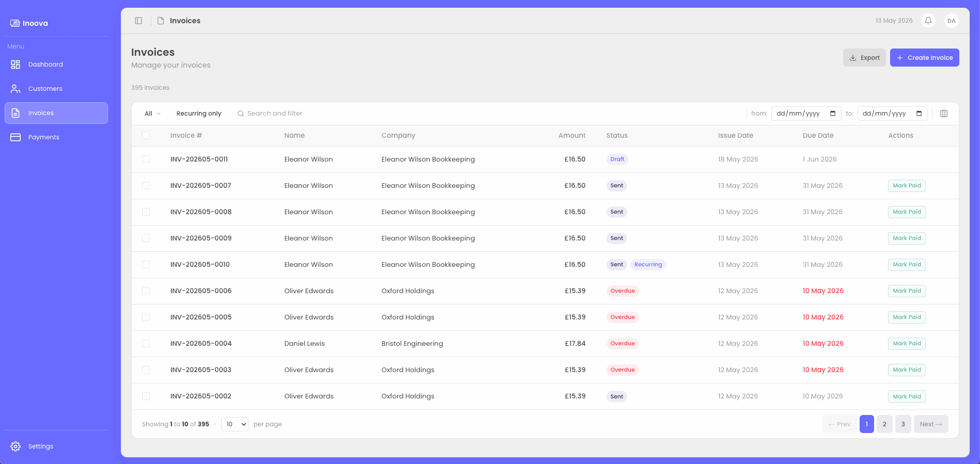Check the INV-202605-0009 row checkbox
This screenshot has width=980, height=464.
(x=146, y=238)
